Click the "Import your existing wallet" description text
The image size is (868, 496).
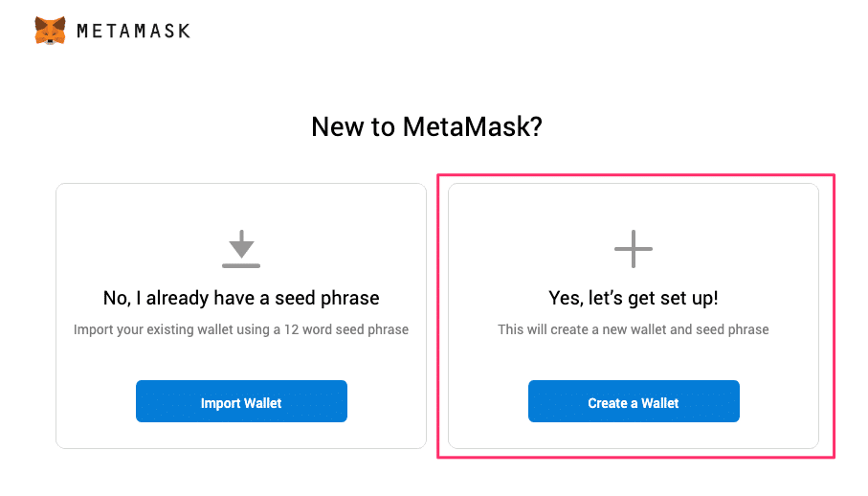tap(241, 329)
